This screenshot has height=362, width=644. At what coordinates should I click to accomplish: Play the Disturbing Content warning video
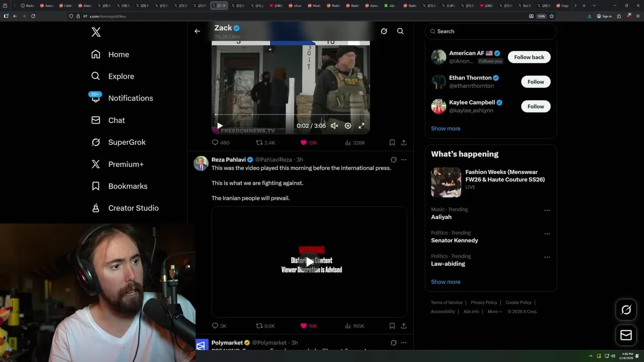(x=309, y=262)
